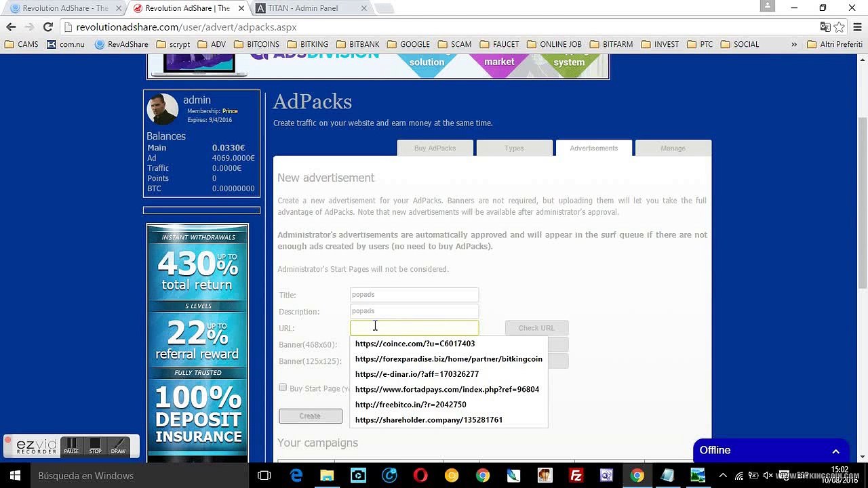Open the INVEST bookmark folder
The height and width of the screenshot is (488, 868).
660,44
